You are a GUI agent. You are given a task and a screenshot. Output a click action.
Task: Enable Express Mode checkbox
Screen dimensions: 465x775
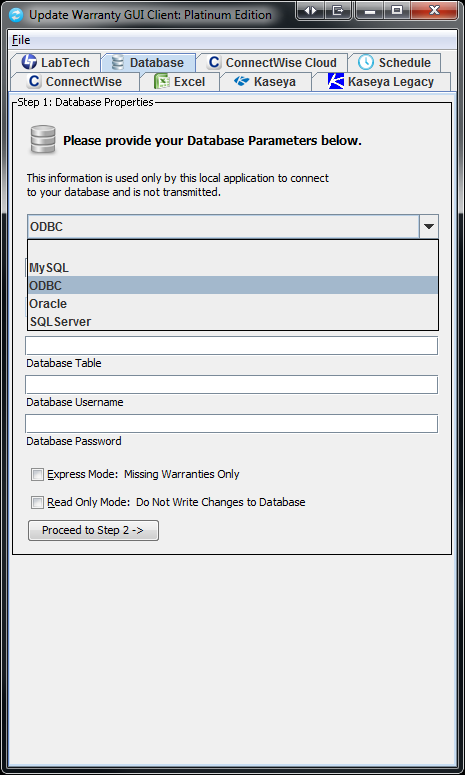38,474
